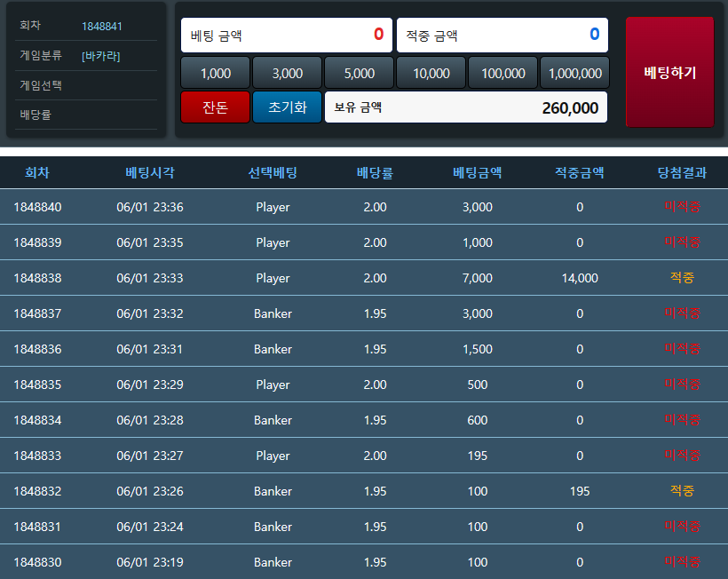Add 1,000,000 to the bet amount
728x579 pixels.
[575, 74]
